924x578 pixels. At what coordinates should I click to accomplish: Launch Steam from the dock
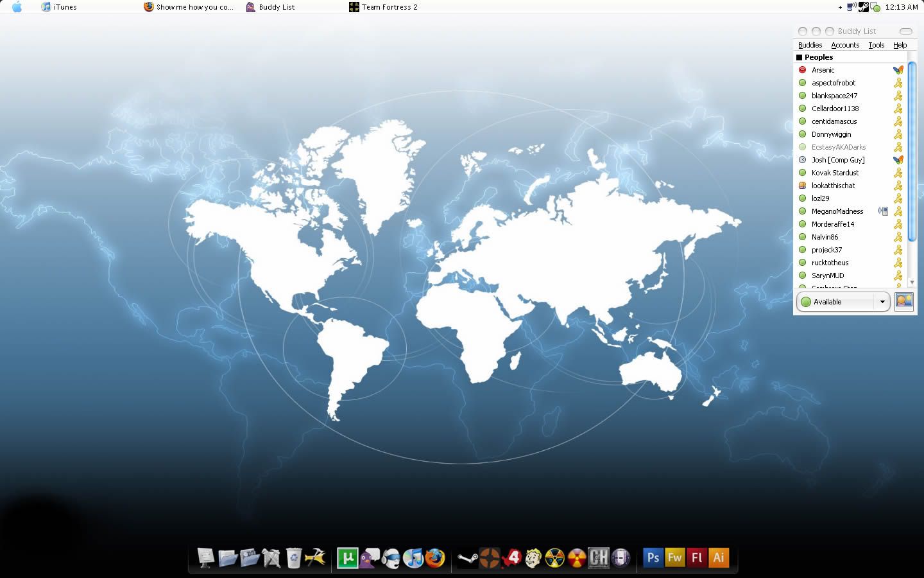click(x=468, y=558)
